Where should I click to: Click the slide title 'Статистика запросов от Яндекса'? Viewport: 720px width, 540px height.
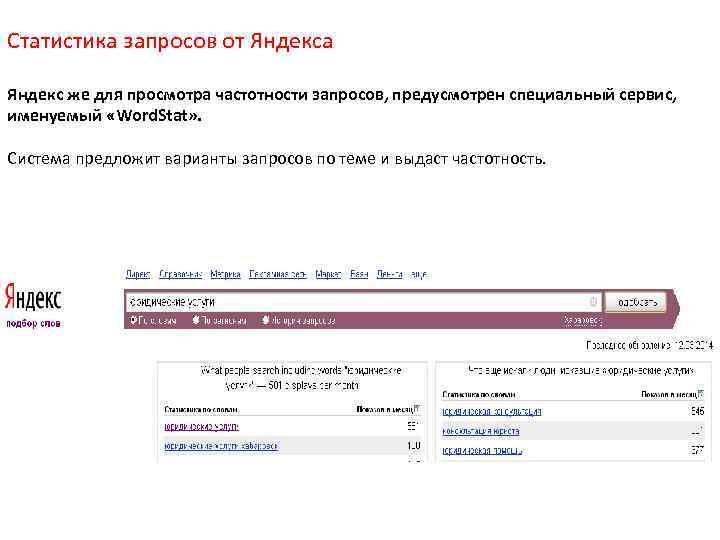(170, 41)
